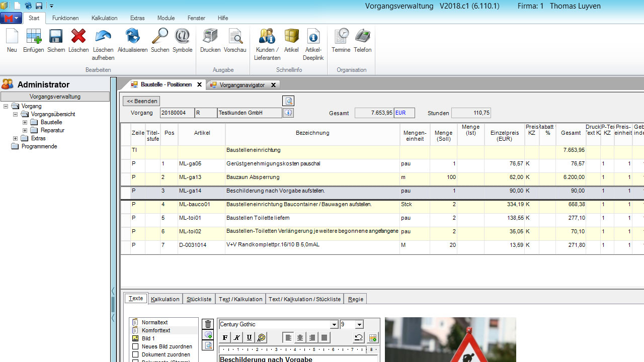Open font color palette icon
The width and height of the screenshot is (644, 362).
click(x=261, y=337)
